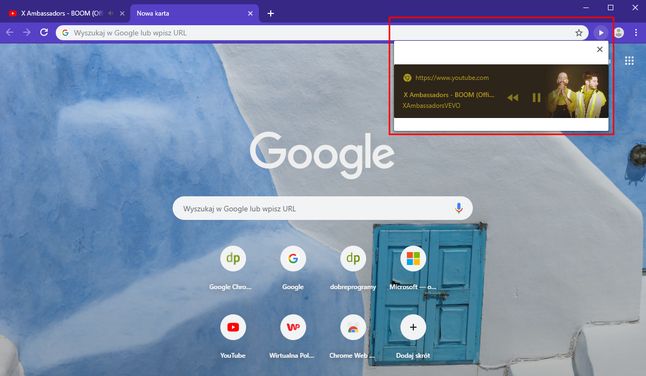
Task: Maximize the Chrome window
Action: 611,7
